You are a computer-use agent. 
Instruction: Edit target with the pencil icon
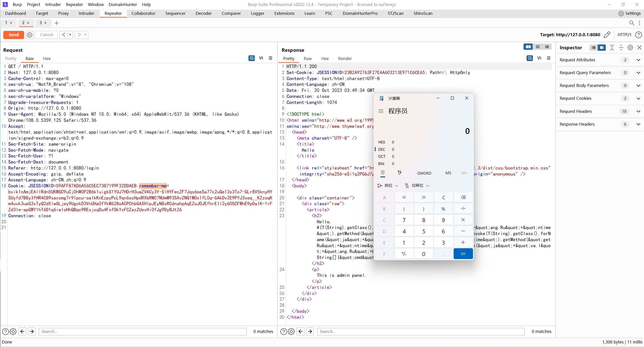pyautogui.click(x=607, y=35)
